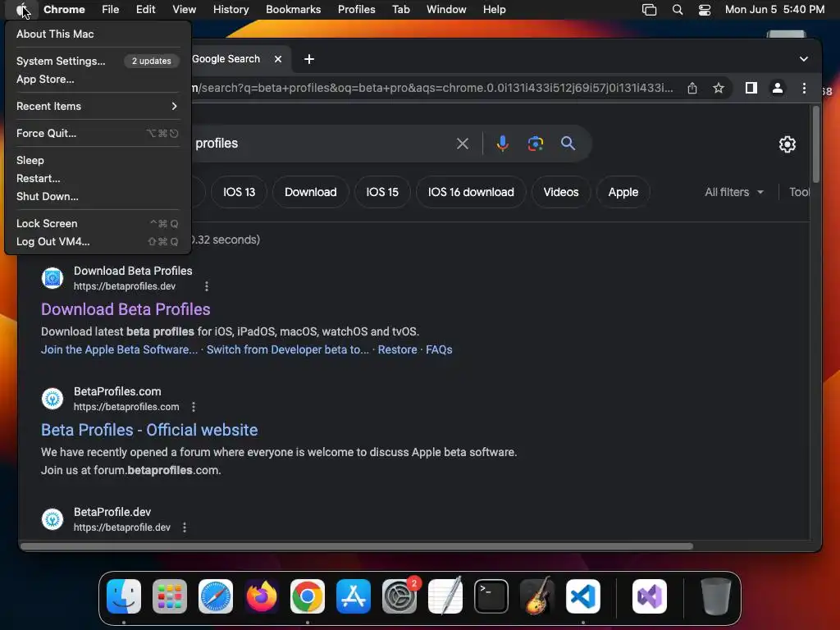The image size is (840, 630).
Task: Expand the Recent Items submenu
Action: pyautogui.click(x=97, y=106)
